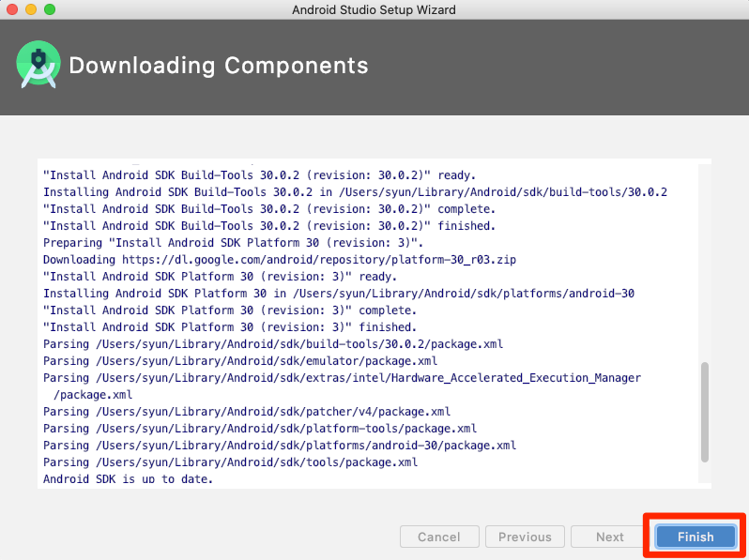This screenshot has width=749, height=560.
Task: Click the "Preparing Install Android SDK Platform 30" line
Action: [233, 243]
